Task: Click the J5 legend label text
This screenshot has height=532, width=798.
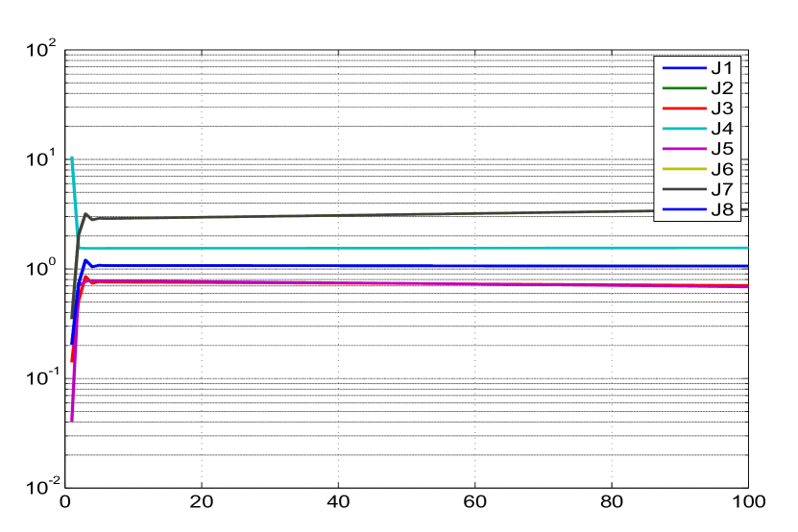Action: click(x=722, y=149)
